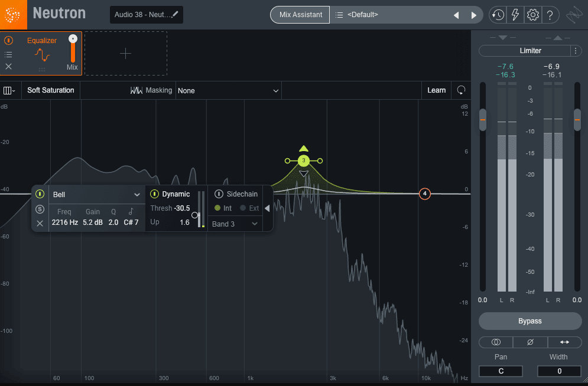Viewport: 588px width, 386px height.
Task: Edit Gain value 5.2 dB
Action: pyautogui.click(x=93, y=223)
